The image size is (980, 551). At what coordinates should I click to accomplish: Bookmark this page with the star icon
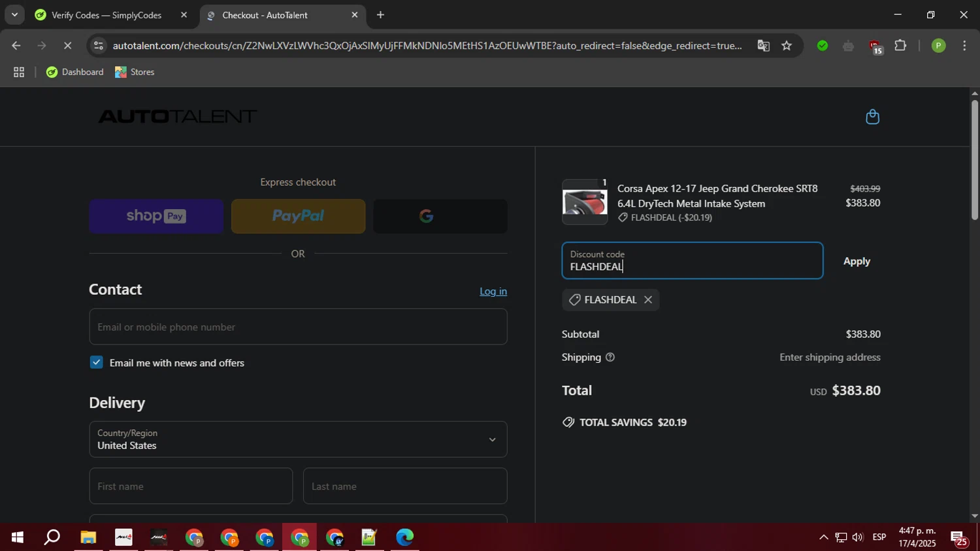pyautogui.click(x=787, y=46)
